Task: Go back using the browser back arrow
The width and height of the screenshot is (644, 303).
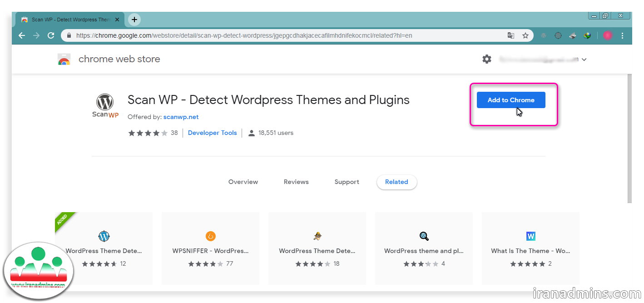Action: tap(21, 35)
